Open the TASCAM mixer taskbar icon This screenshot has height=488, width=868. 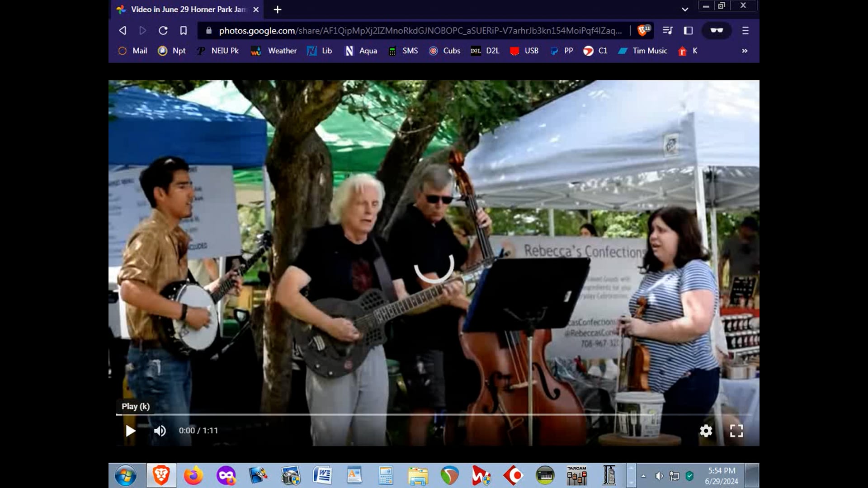click(577, 475)
